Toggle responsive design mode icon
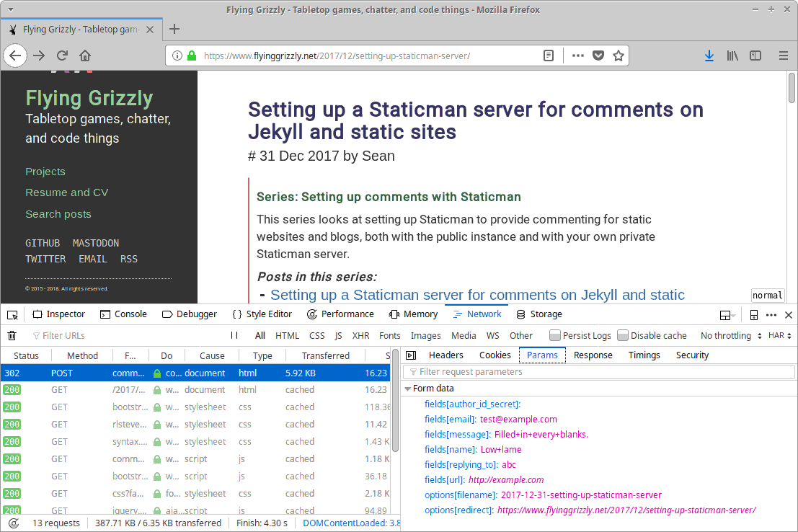Image resolution: width=798 pixels, height=532 pixels. (753, 315)
